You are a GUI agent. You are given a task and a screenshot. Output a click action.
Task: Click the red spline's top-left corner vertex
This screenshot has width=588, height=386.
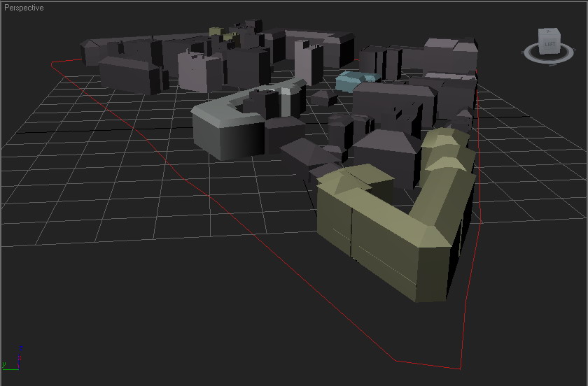click(x=52, y=63)
